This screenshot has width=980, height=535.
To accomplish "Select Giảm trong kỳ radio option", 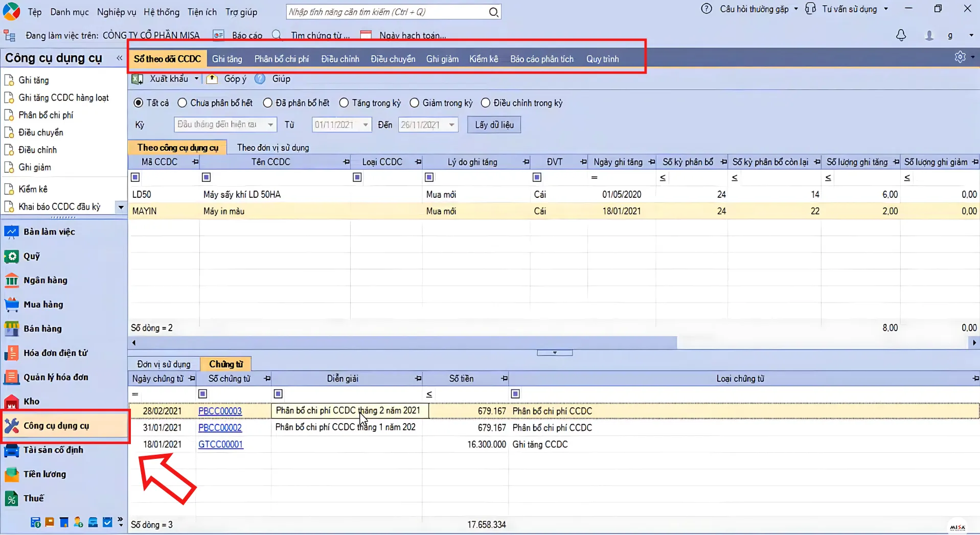I will coord(415,103).
